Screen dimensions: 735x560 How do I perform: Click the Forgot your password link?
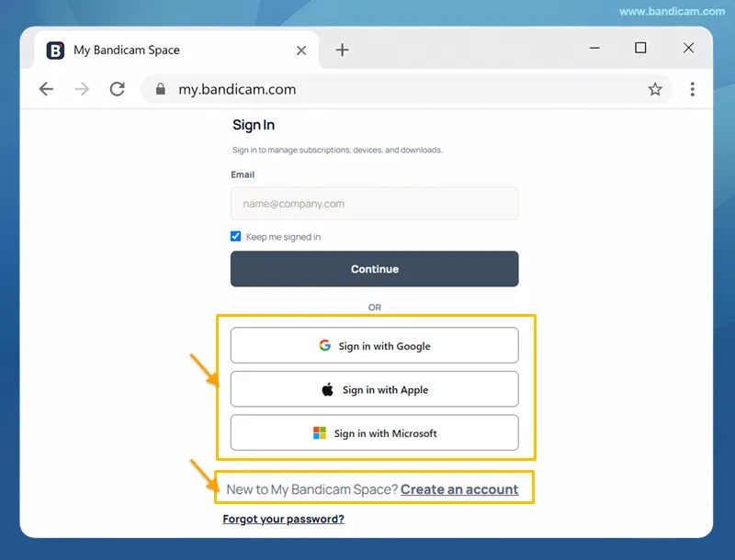[x=283, y=519]
